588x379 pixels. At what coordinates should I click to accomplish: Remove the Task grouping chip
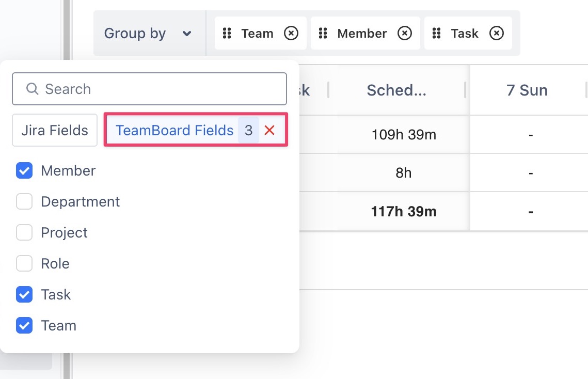pyautogui.click(x=496, y=34)
